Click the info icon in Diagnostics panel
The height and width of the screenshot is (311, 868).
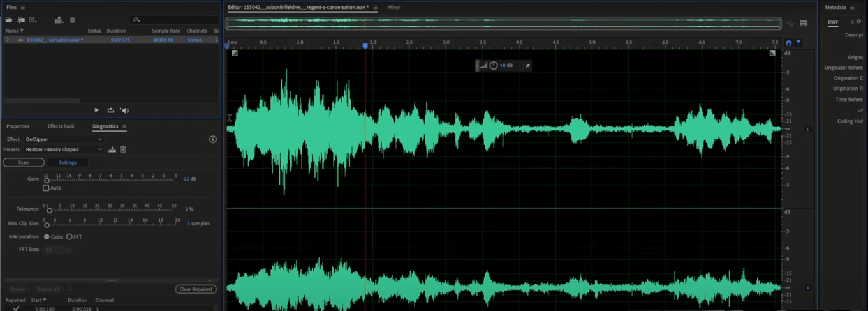click(213, 139)
